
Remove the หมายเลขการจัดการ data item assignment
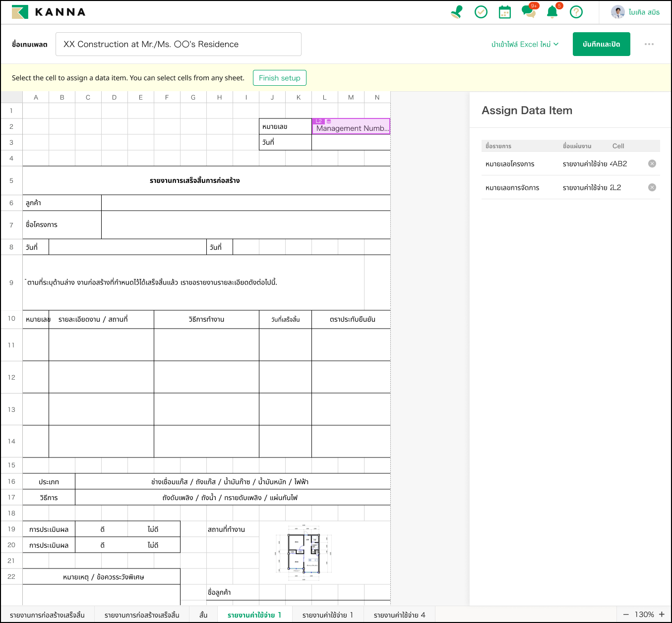652,187
